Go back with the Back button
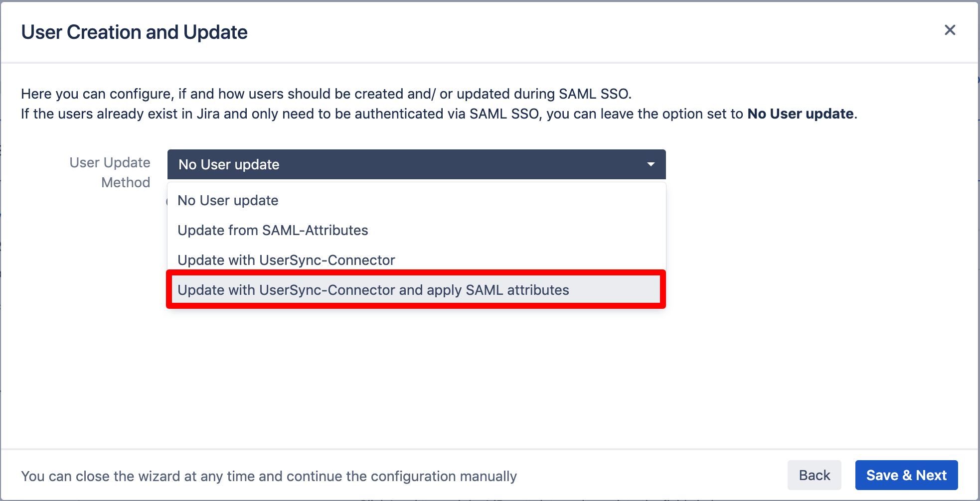 pyautogui.click(x=814, y=475)
